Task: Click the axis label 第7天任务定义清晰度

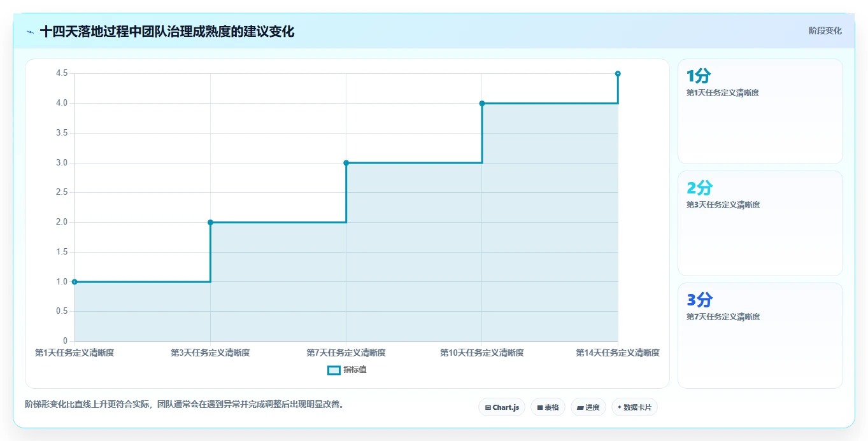Action: [346, 353]
